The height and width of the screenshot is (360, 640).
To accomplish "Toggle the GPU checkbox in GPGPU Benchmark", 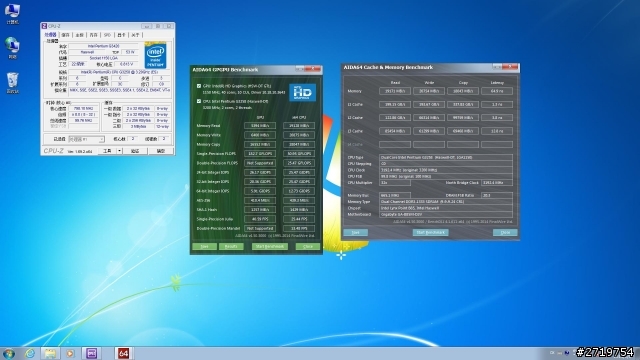I will pos(199,86).
